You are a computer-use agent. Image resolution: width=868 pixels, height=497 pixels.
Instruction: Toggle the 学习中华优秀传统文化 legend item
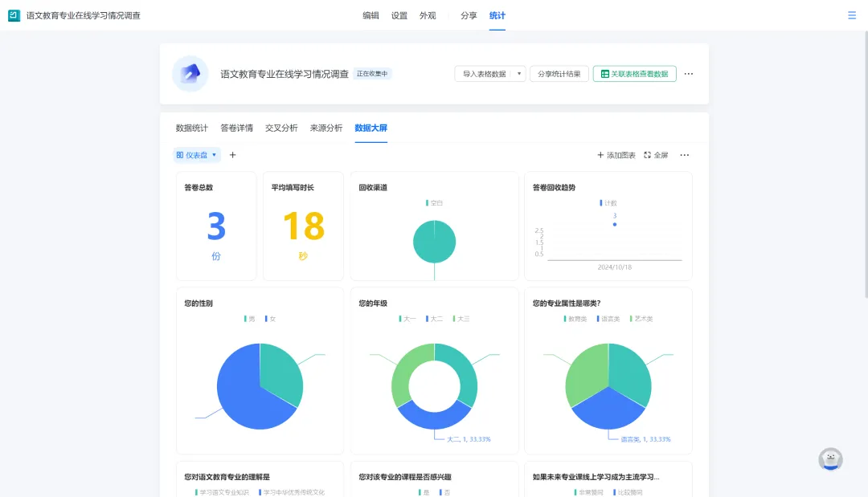click(292, 492)
